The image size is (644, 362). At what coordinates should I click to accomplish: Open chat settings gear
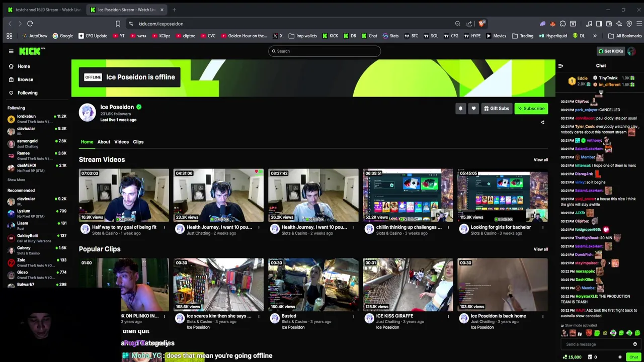(x=620, y=357)
